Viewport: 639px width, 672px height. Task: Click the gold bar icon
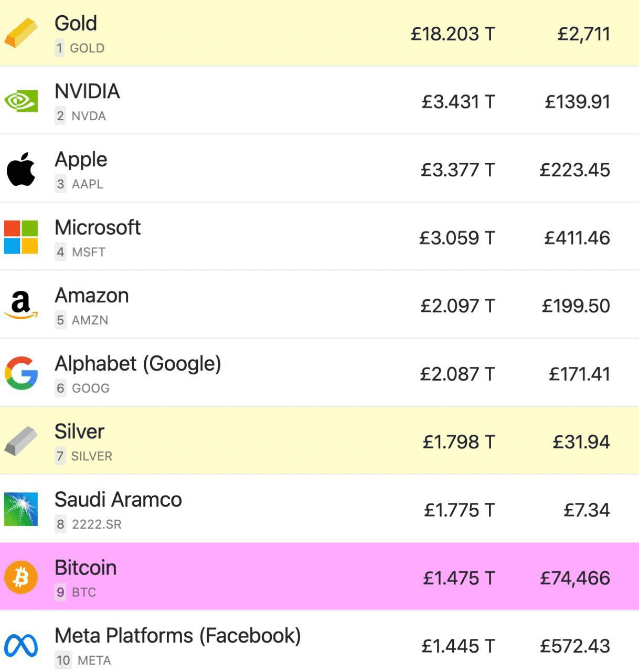(21, 33)
